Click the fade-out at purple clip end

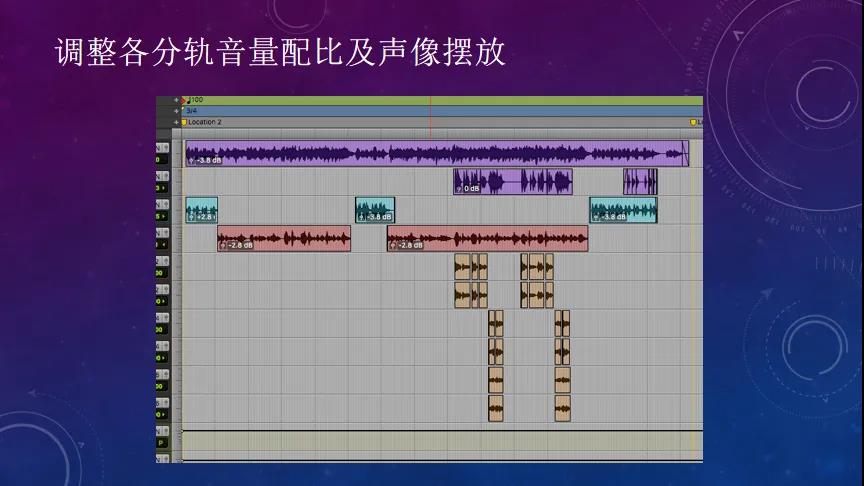685,153
